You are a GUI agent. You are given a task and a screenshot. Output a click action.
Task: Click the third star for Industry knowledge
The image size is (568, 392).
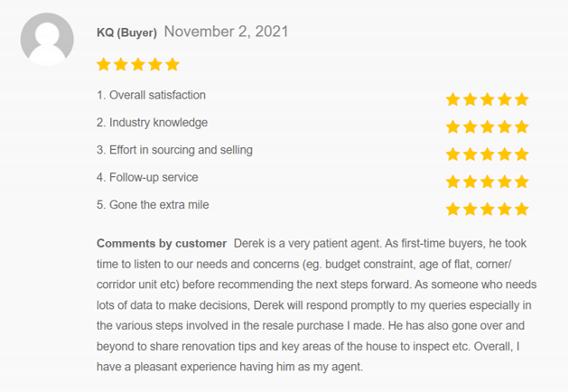488,127
